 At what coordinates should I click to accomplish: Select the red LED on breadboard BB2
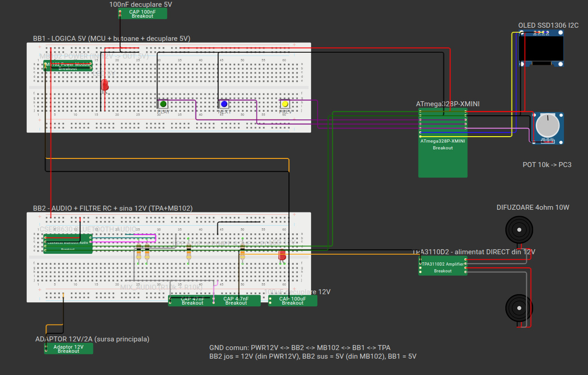282,256
